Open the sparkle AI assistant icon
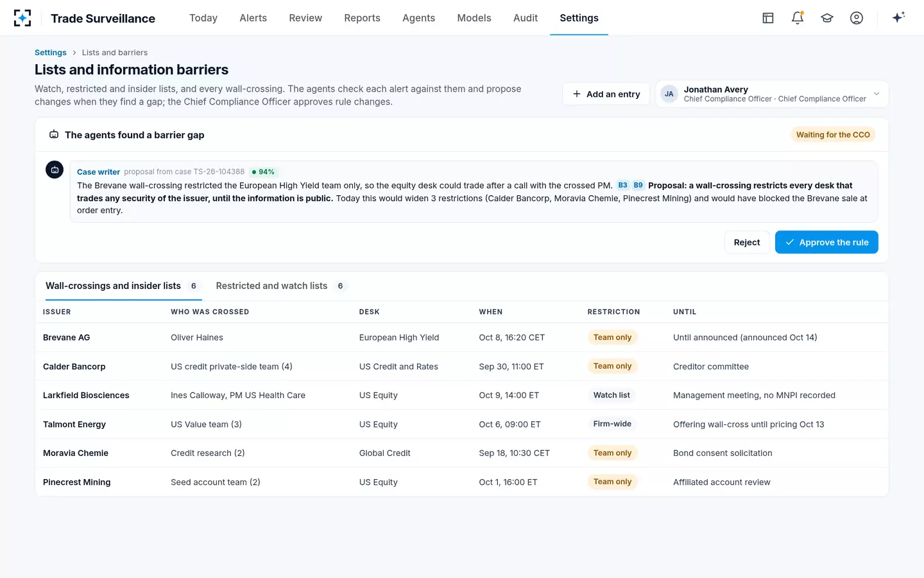 click(x=898, y=17)
